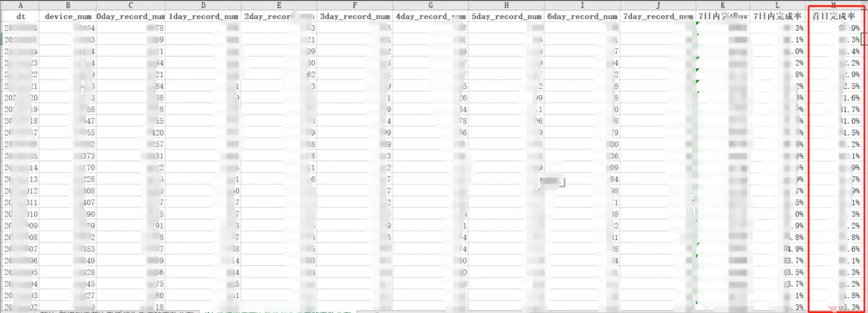The image size is (868, 313).
Task: Select column J header
Action: click(x=658, y=5)
